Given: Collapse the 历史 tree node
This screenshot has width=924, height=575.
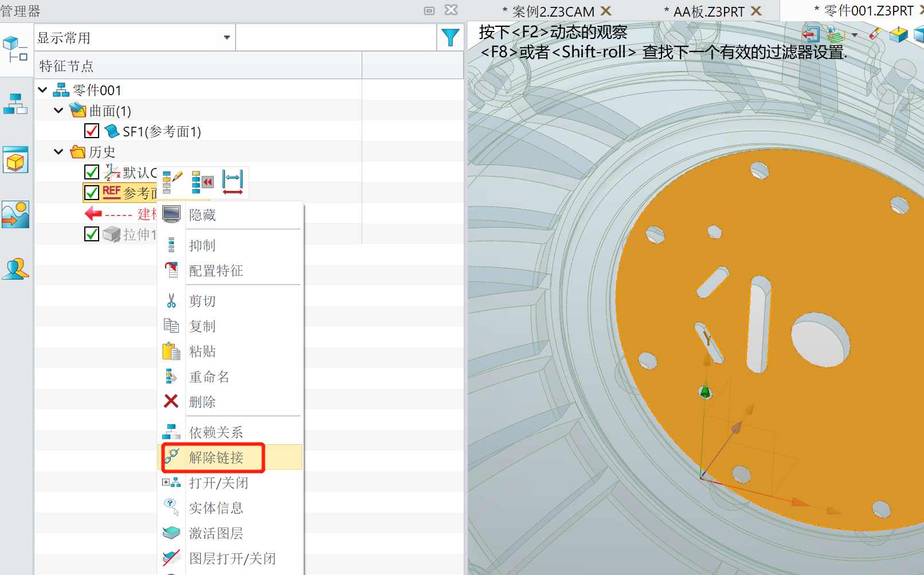Looking at the screenshot, I should pos(58,152).
